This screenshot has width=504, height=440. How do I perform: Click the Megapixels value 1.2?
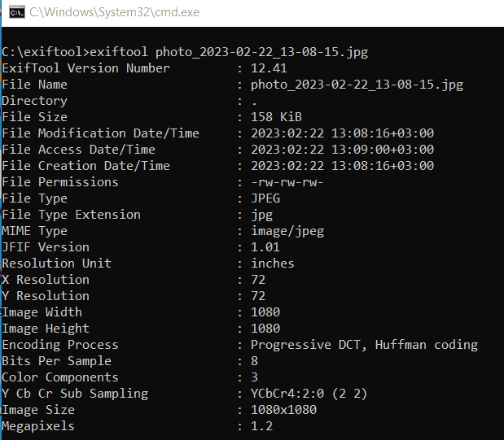click(261, 426)
